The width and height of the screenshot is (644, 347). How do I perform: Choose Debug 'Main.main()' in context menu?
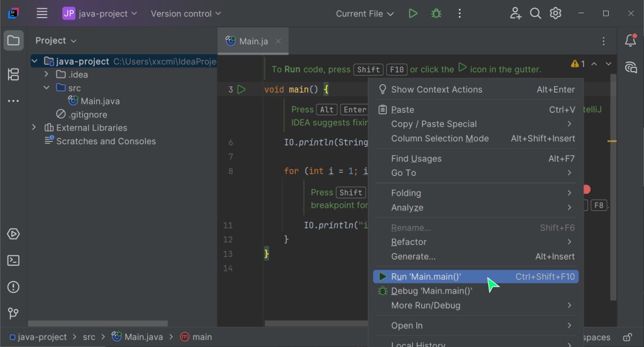[x=431, y=291]
